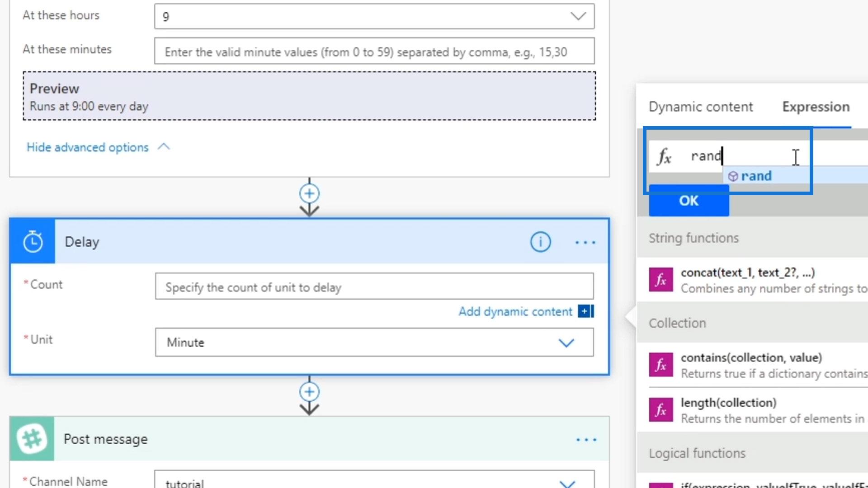The image size is (868, 488).
Task: Click into the Count input field
Action: click(x=374, y=286)
